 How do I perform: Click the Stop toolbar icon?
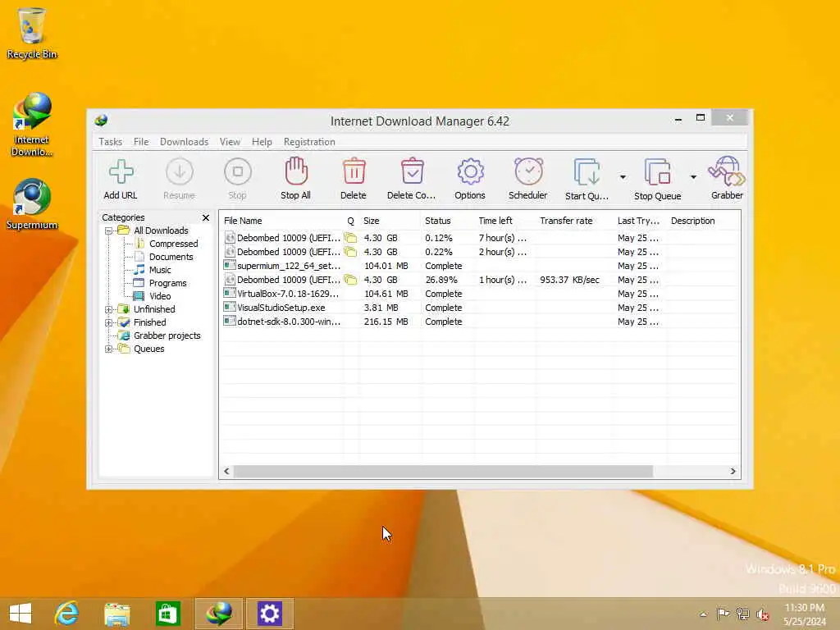237,171
